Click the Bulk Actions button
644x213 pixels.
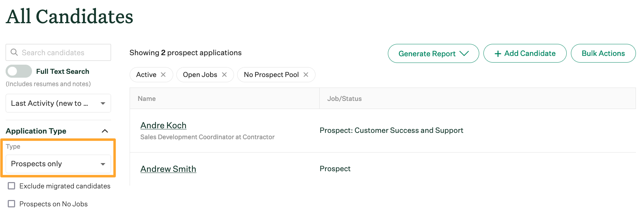tap(603, 53)
